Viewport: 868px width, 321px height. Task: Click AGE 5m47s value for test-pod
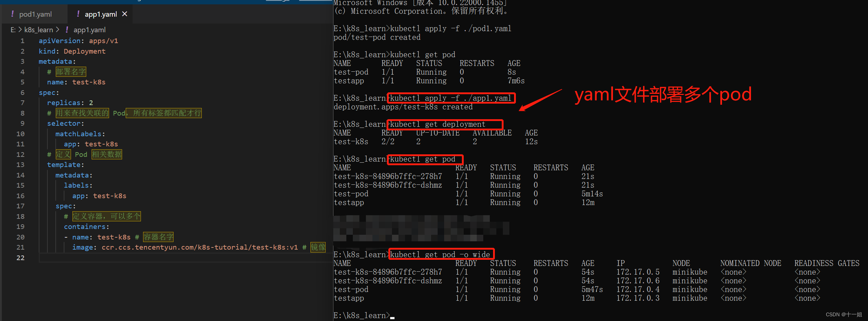592,289
